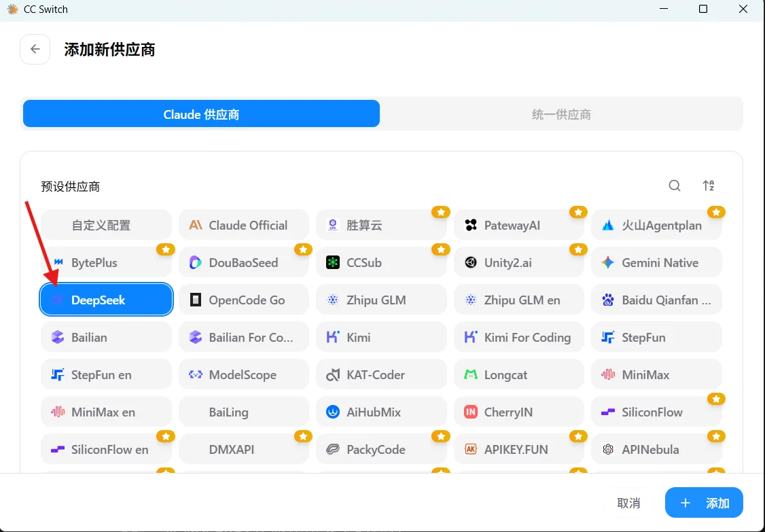Select the SiliconFlow preset
Image resolution: width=765 pixels, height=532 pixels.
657,412
